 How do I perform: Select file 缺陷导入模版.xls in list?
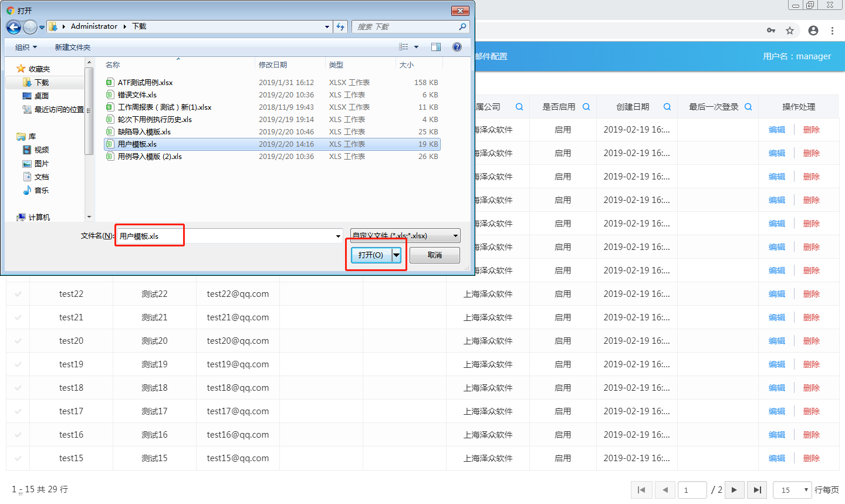point(144,132)
